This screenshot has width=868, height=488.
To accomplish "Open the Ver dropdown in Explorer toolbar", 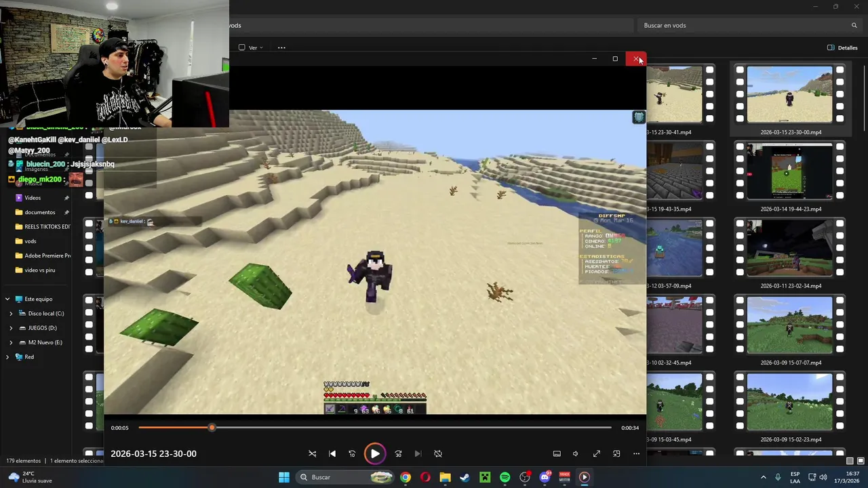I will coord(251,47).
